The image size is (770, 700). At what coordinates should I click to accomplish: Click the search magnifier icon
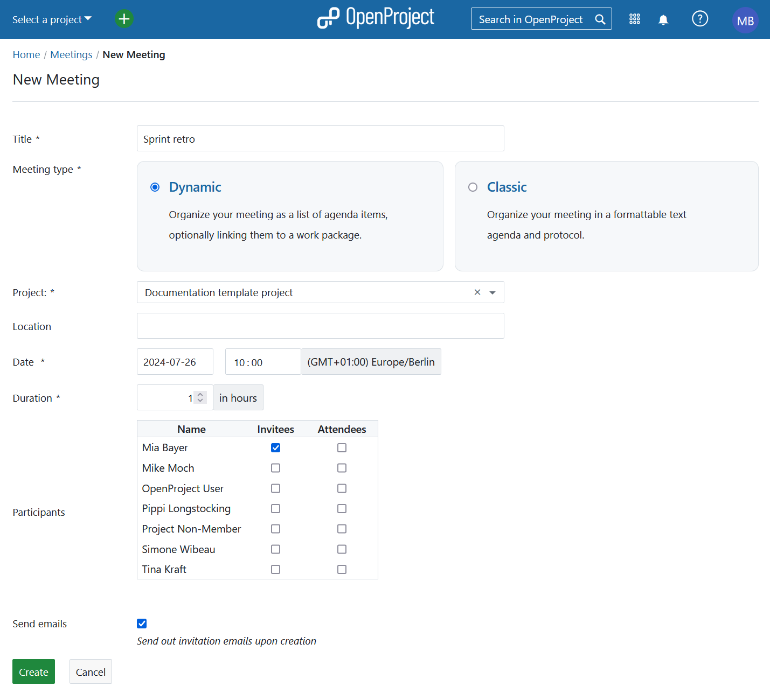(600, 19)
